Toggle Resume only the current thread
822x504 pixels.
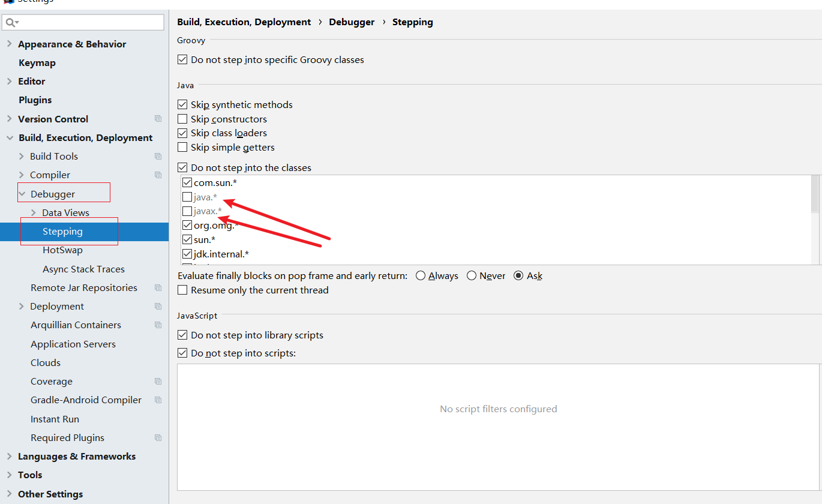[183, 290]
